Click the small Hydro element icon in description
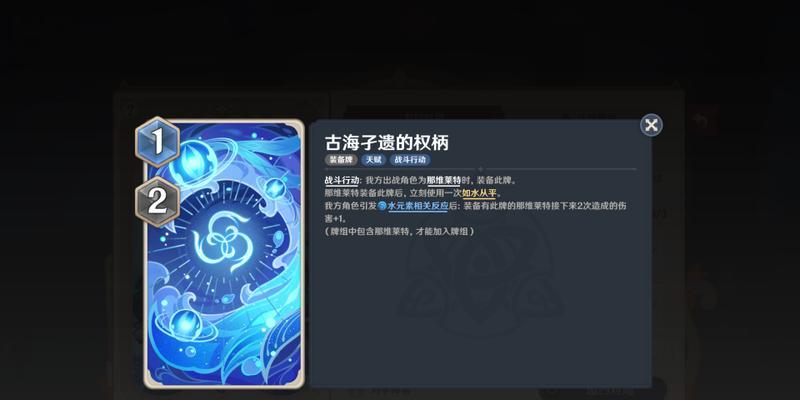Screen dimensions: 800x400 (382, 206)
